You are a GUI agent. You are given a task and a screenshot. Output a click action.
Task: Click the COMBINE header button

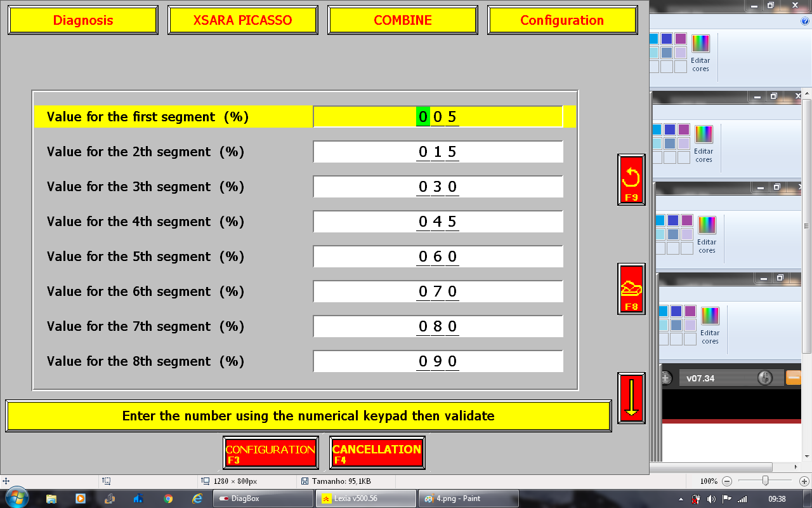403,20
